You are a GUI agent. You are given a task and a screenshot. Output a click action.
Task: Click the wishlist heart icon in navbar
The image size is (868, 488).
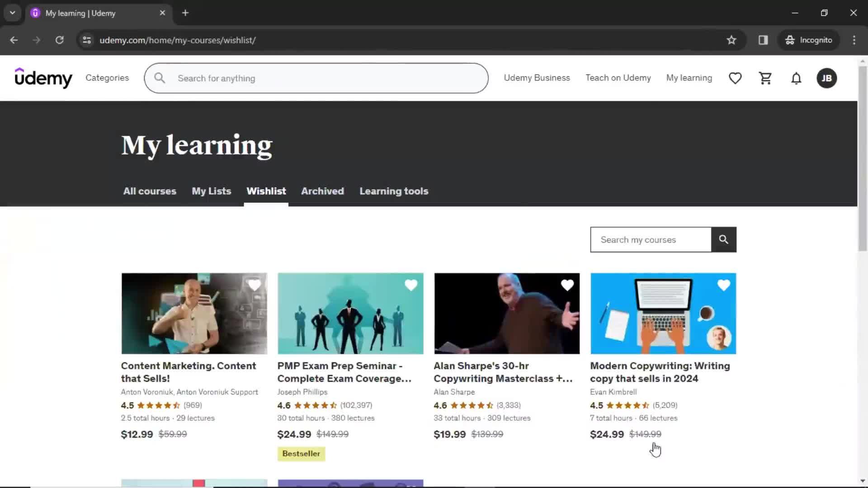click(735, 78)
